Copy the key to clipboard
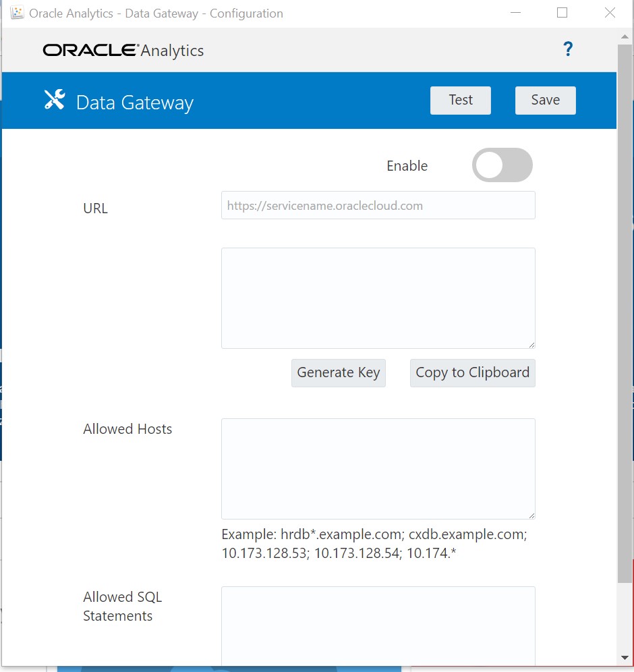 click(472, 372)
